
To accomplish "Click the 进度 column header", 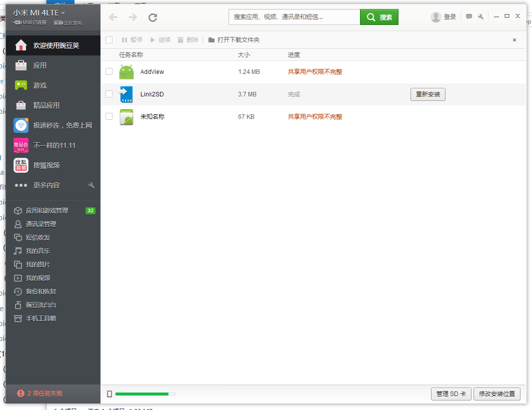I will pos(294,55).
